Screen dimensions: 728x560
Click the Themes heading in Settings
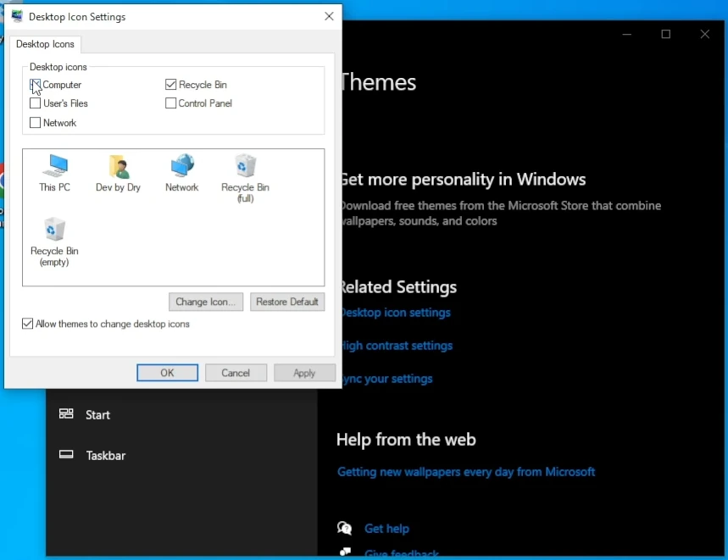point(380,82)
